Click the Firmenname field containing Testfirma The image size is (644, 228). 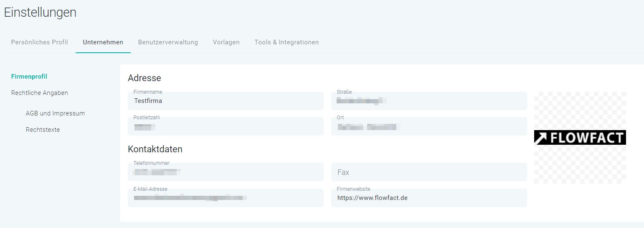coord(226,101)
